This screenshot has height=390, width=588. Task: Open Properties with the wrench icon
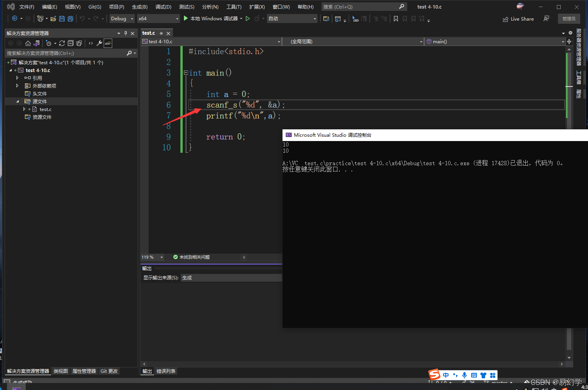click(x=99, y=43)
